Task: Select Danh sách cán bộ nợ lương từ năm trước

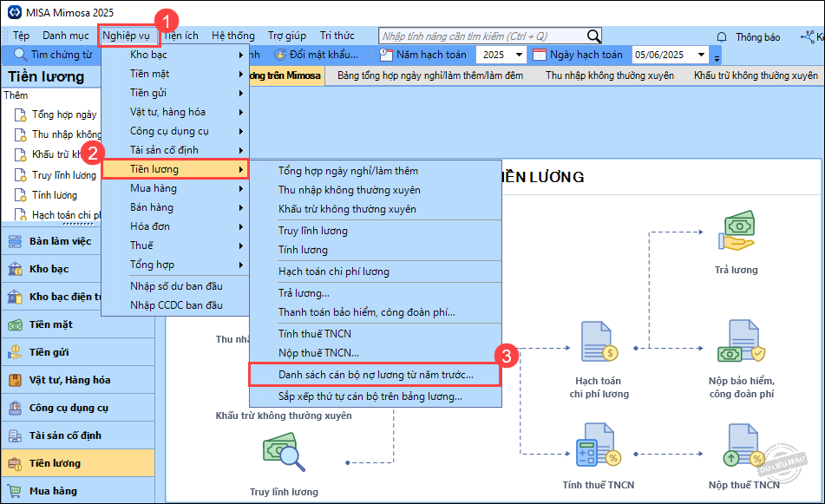Action: click(375, 375)
